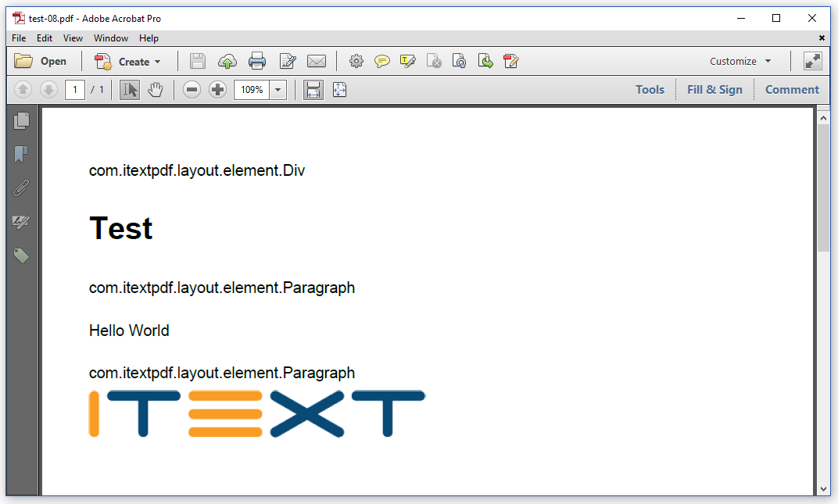Click the page search icon in the toolbar
Viewport: 838px width, 504px height.
459,62
